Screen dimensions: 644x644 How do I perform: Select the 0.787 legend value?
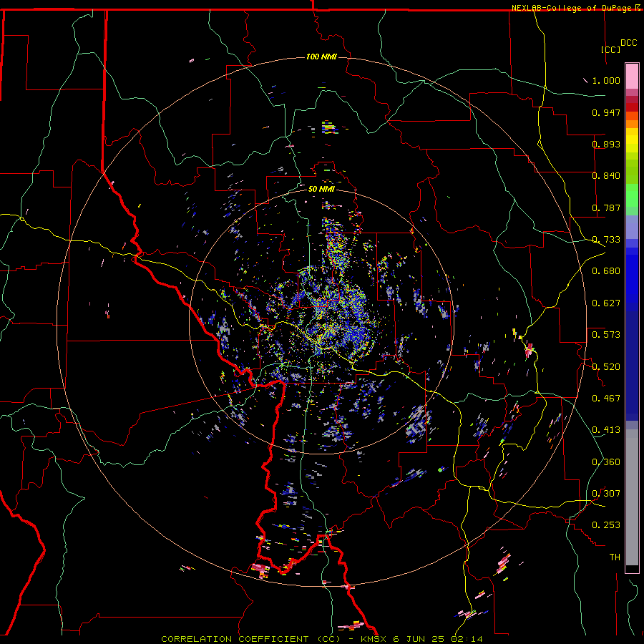point(606,208)
